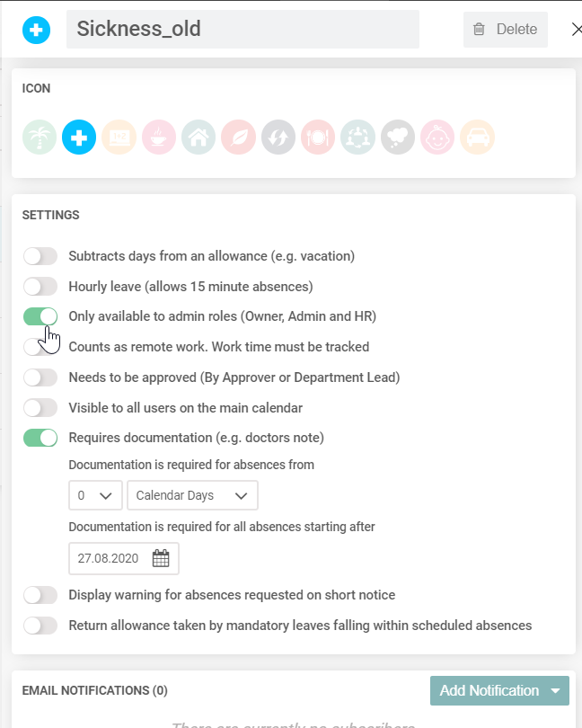This screenshot has height=728, width=582.
Task: Select the baby face icon
Action: click(x=437, y=138)
